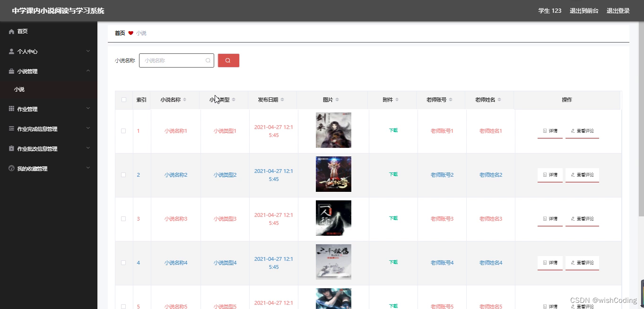644x309 pixels.
Task: Click the cover image of 小说名称4
Action: tap(333, 262)
